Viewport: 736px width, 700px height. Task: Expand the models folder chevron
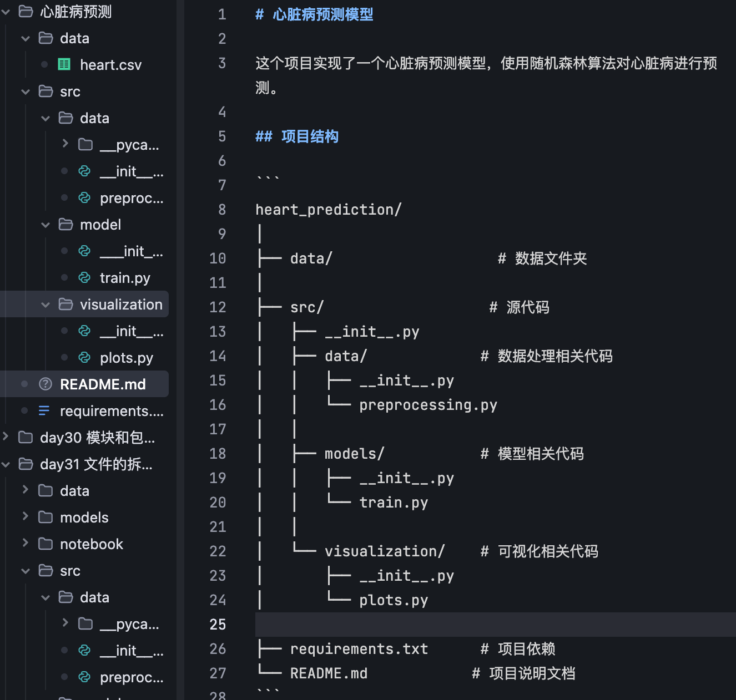(x=26, y=516)
